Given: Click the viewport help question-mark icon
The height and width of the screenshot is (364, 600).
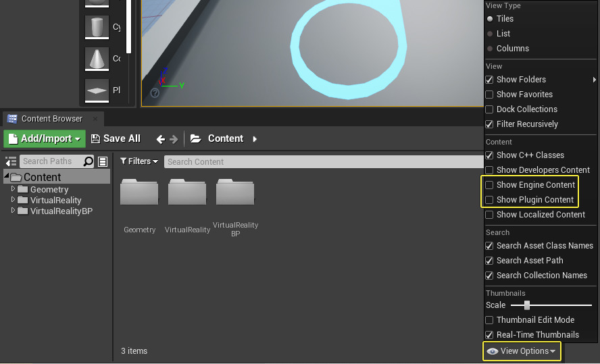Looking at the screenshot, I should [155, 93].
